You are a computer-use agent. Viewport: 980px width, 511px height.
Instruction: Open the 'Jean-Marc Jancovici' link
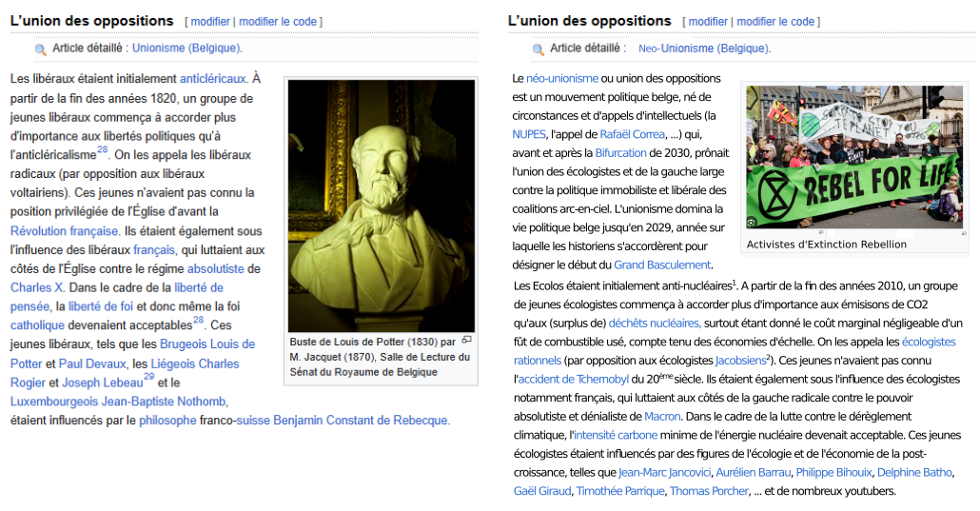coord(665,472)
